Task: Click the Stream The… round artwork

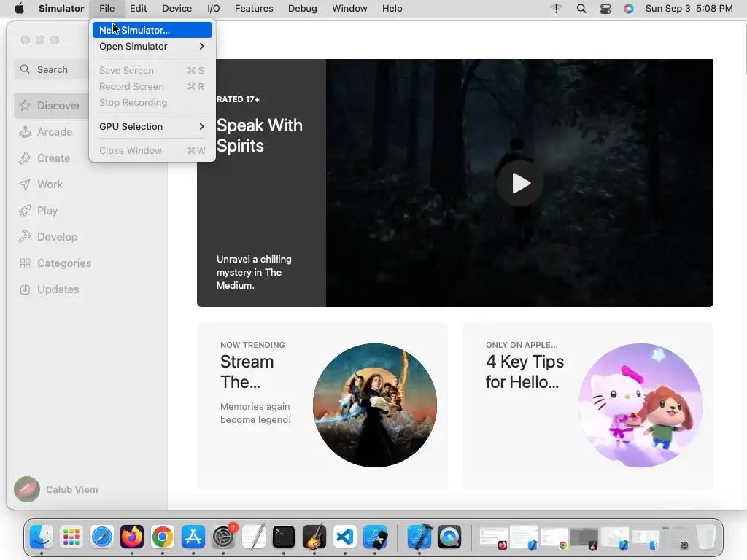Action: click(x=375, y=405)
